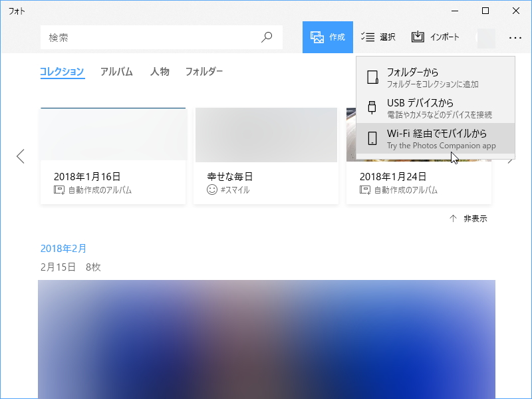Open the 2018年2月 date link
This screenshot has height=399, width=532.
(63, 247)
